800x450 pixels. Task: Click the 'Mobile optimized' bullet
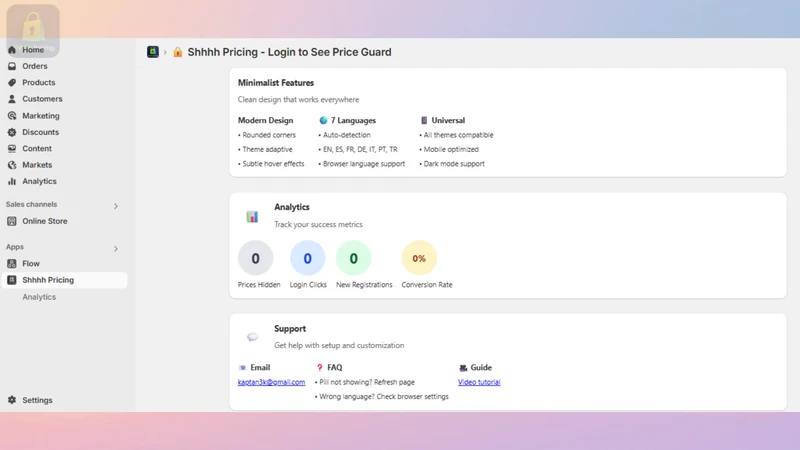(451, 149)
